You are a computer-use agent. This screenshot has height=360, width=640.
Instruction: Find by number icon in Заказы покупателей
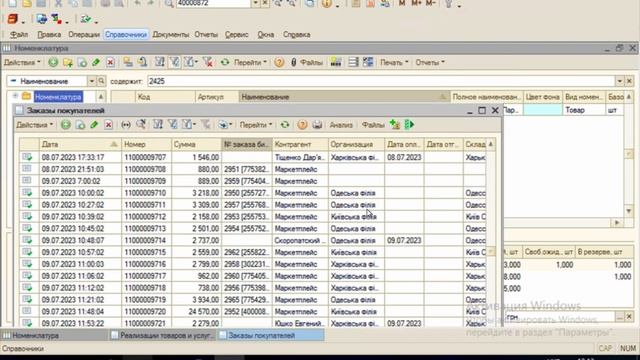[141, 125]
